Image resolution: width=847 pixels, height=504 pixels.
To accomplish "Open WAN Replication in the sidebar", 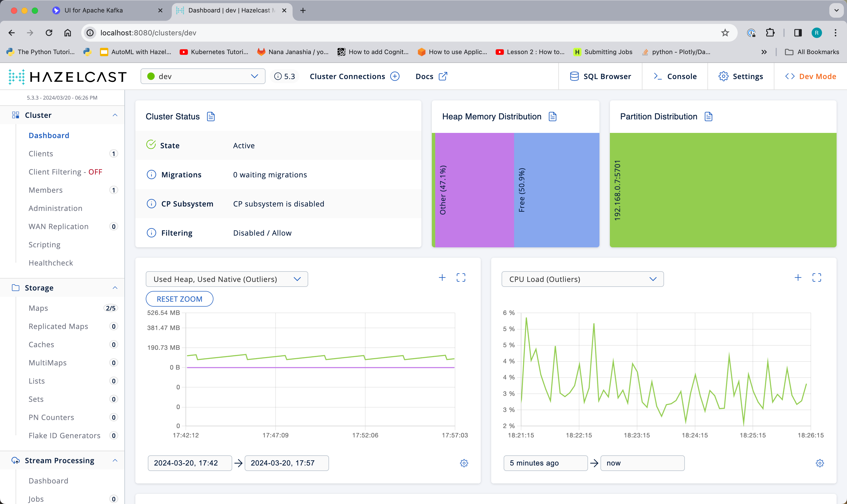I will (59, 227).
